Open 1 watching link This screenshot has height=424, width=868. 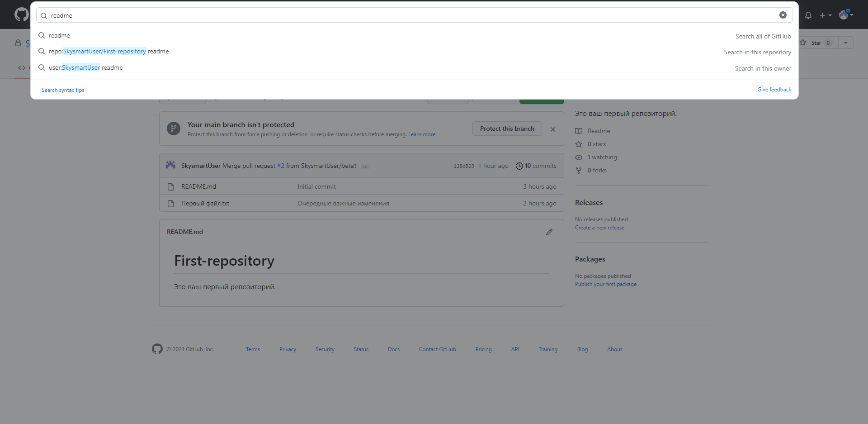(602, 157)
